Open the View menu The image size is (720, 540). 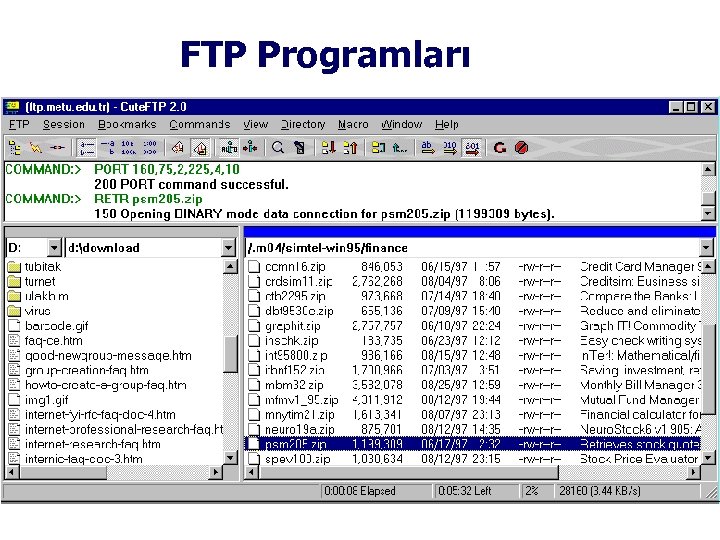point(256,124)
